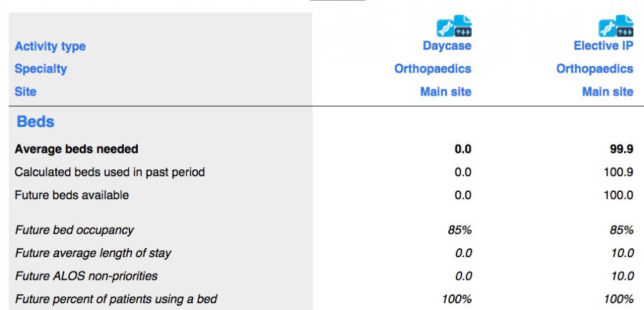Click Main site under Elective IP column
The image size is (644, 310).
608,91
